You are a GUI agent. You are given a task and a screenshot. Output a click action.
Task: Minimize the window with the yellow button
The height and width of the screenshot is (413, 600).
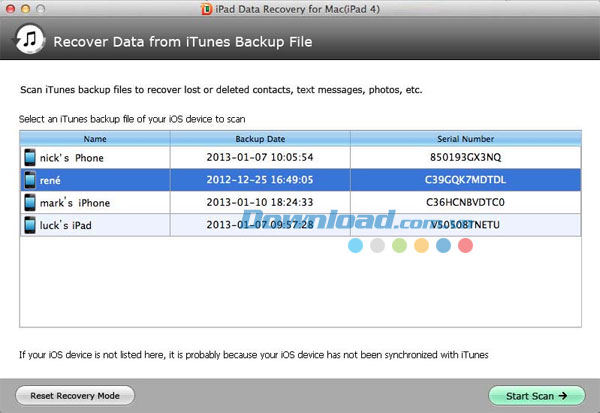pyautogui.click(x=25, y=9)
